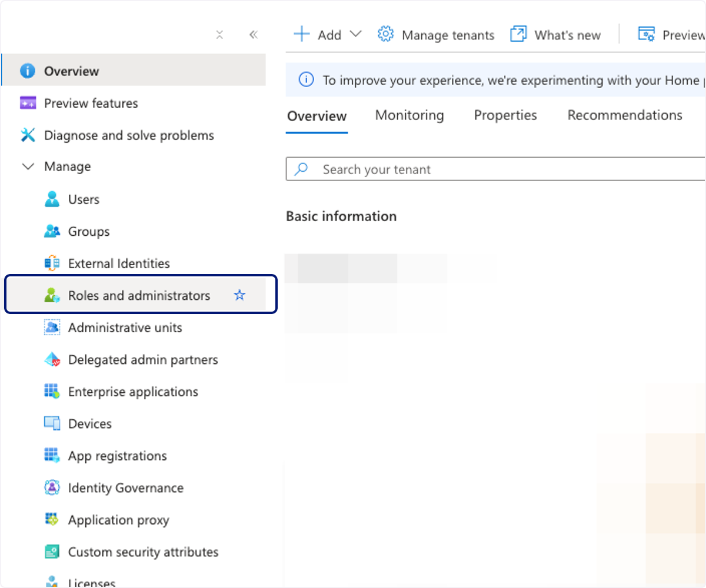The image size is (706, 588).
Task: Click the Devices icon in the sidebar
Action: (x=52, y=423)
